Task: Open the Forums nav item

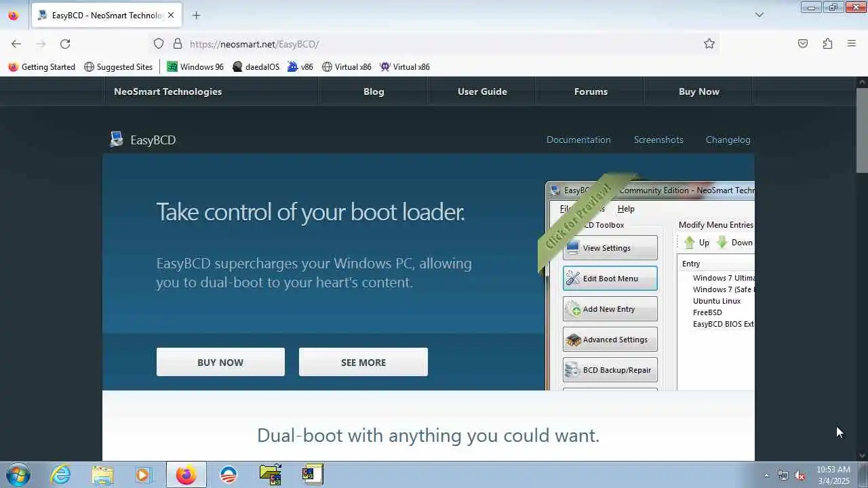Action: (591, 91)
